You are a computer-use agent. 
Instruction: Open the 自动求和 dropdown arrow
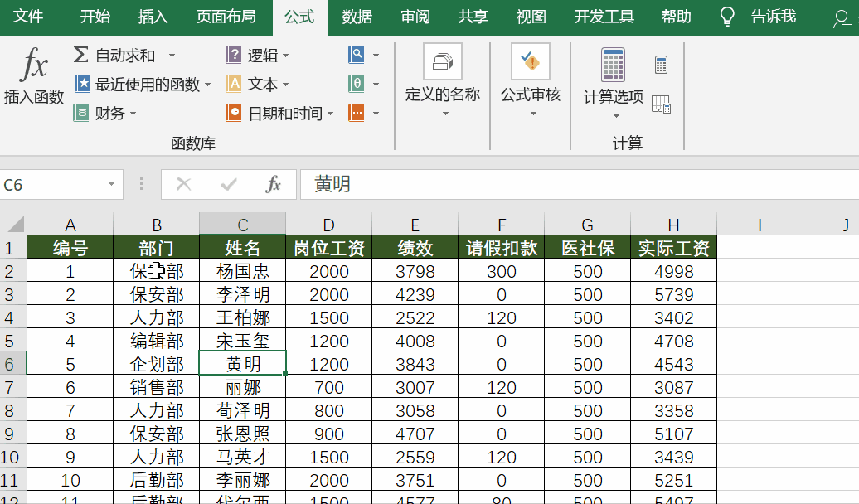(171, 55)
